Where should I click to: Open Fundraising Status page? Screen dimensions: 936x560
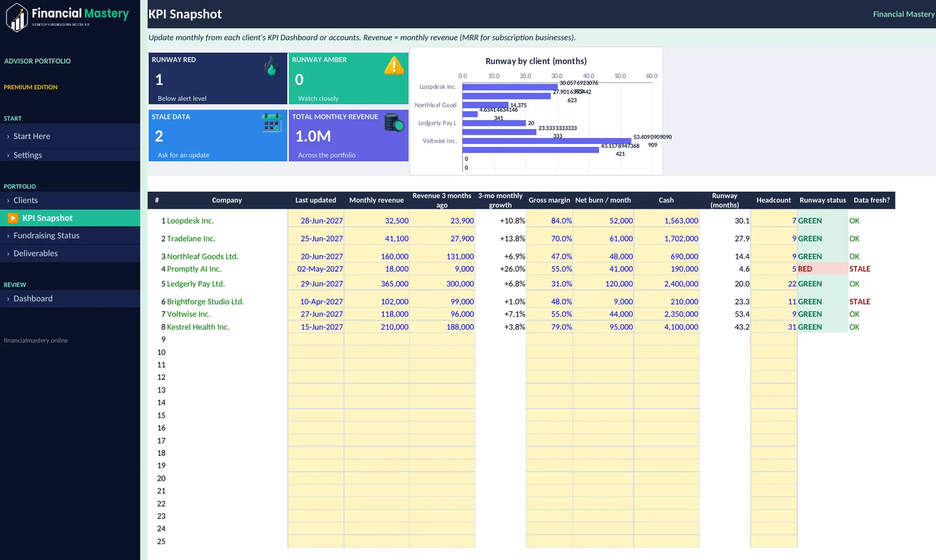(70, 236)
